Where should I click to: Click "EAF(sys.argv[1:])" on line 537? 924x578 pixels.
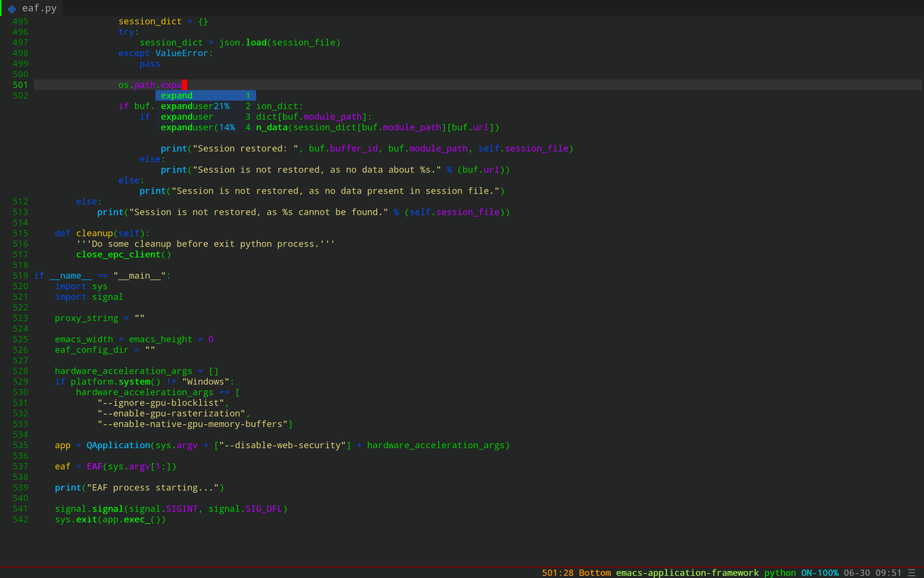coord(131,467)
